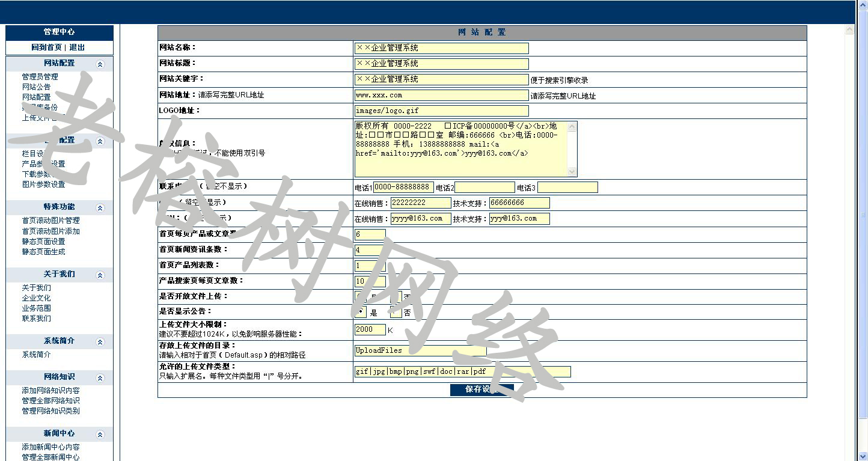Open 联系我们 in the sidebar
This screenshot has height=461, width=868.
[x=36, y=319]
